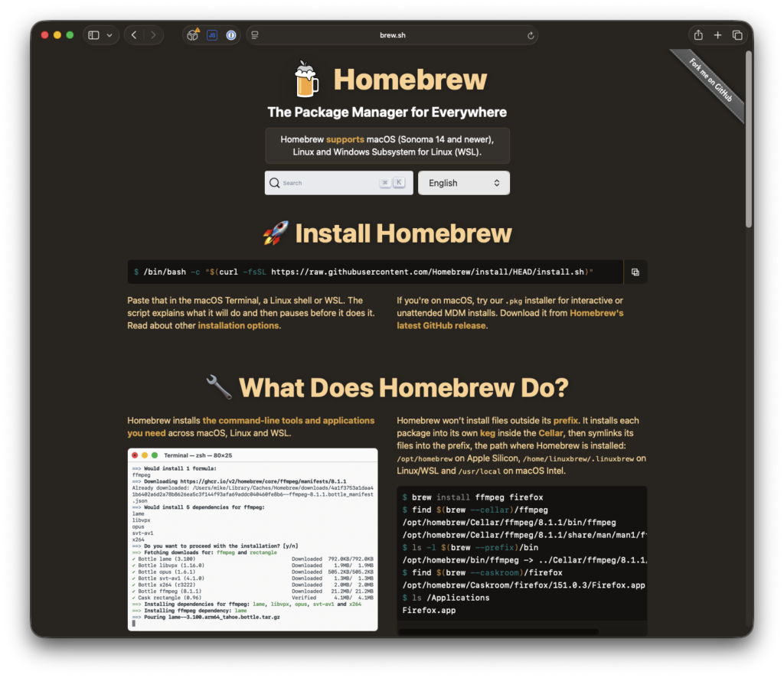Copy the install command to clipboard
Image resolution: width=784 pixels, height=678 pixels.
coord(635,272)
